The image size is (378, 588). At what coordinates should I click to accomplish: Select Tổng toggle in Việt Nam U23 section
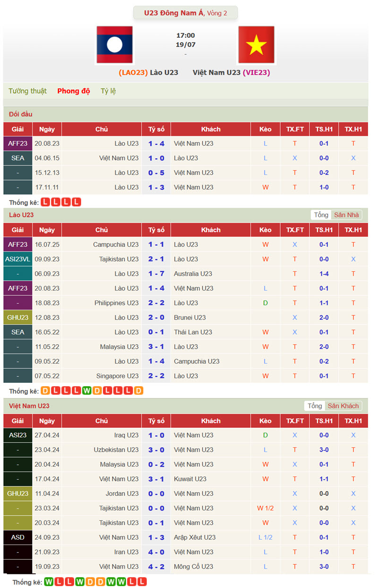tap(315, 406)
